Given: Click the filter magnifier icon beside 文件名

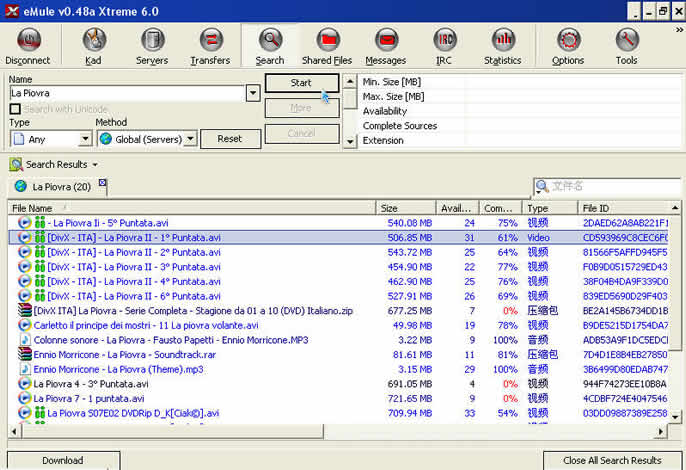Looking at the screenshot, I should click(542, 186).
